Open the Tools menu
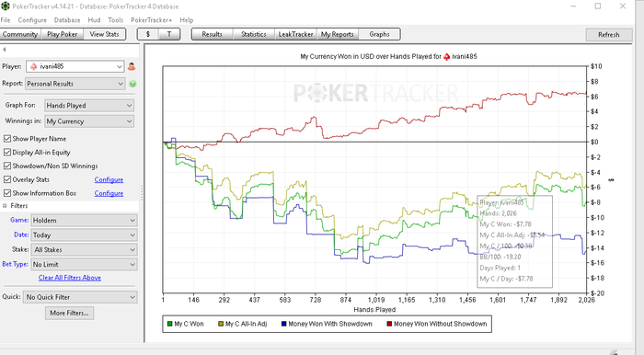This screenshot has width=644, height=355. [115, 20]
